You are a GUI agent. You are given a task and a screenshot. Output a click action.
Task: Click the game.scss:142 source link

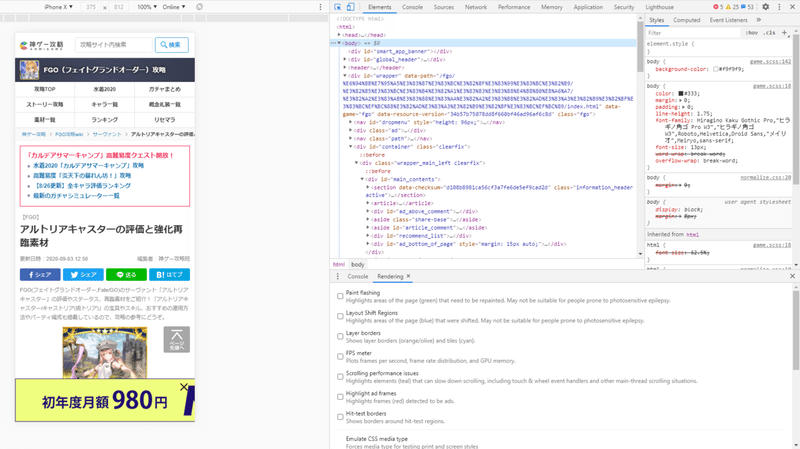click(770, 61)
